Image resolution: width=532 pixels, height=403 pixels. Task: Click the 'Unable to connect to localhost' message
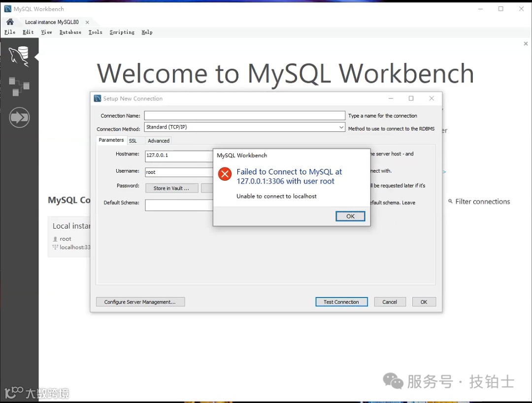point(276,196)
